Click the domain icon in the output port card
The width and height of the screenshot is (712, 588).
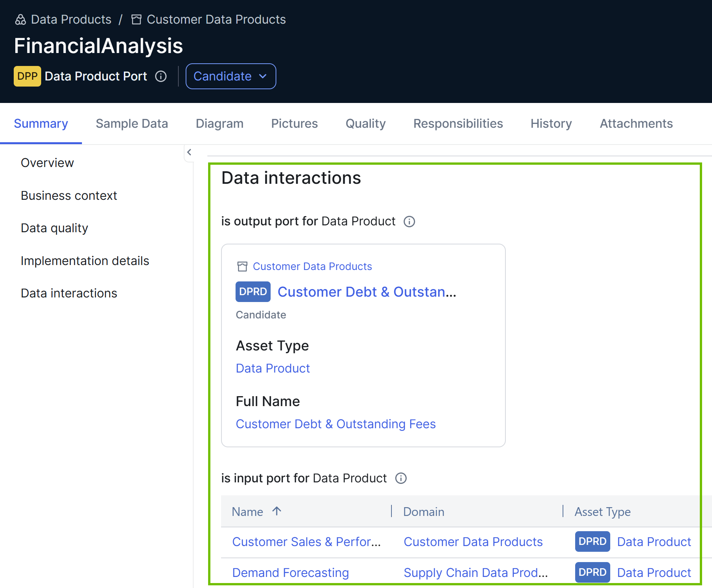tap(242, 267)
